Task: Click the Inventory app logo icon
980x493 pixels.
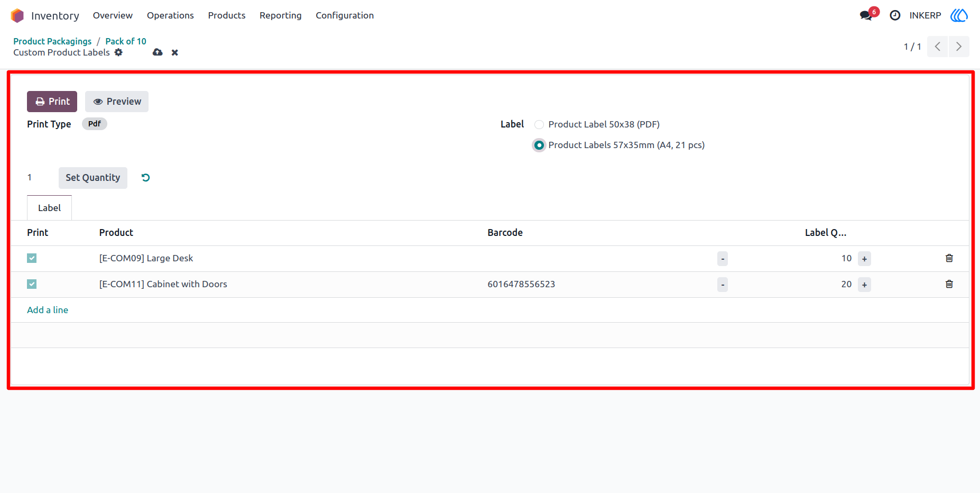Action: click(17, 15)
